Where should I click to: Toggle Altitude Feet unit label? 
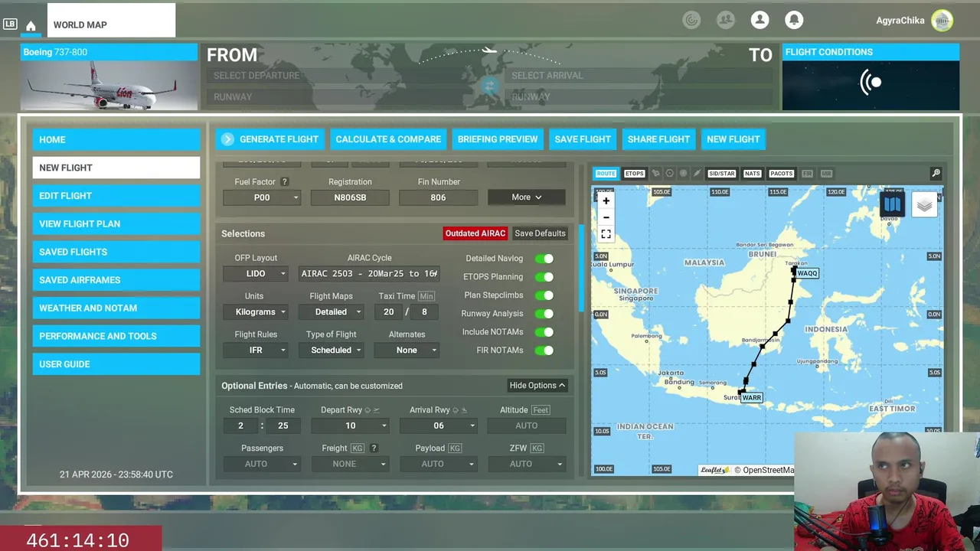point(541,410)
